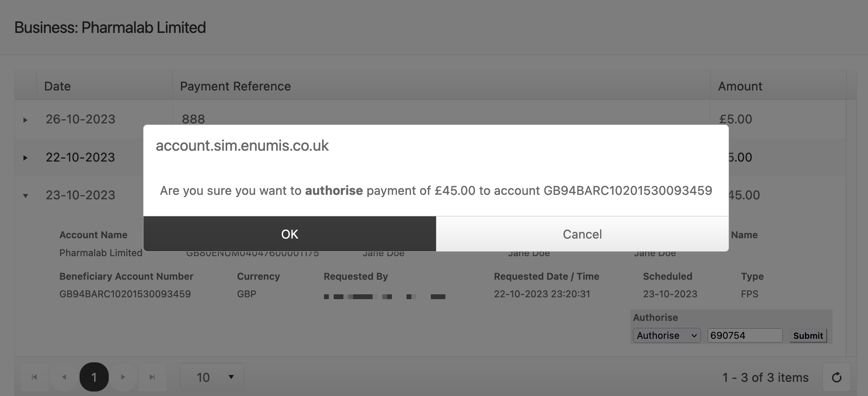Click the £5.00 amount in the first row
Viewport: 868px width, 396px height.
(735, 119)
